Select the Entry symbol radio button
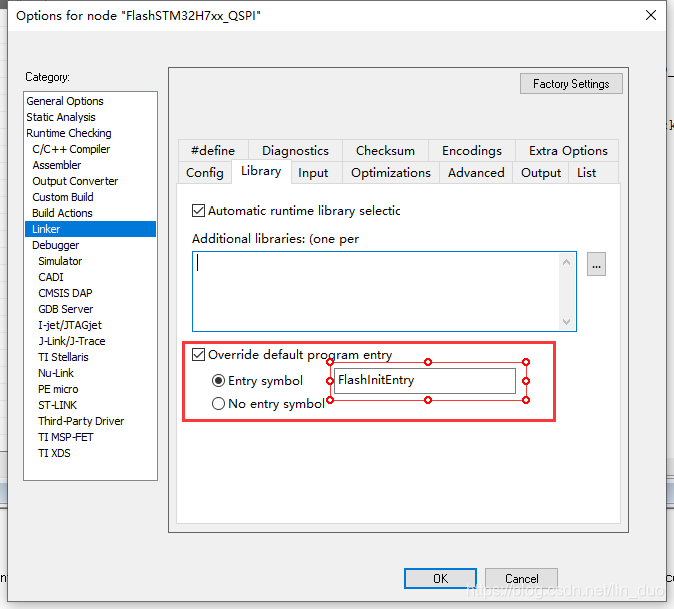 218,380
